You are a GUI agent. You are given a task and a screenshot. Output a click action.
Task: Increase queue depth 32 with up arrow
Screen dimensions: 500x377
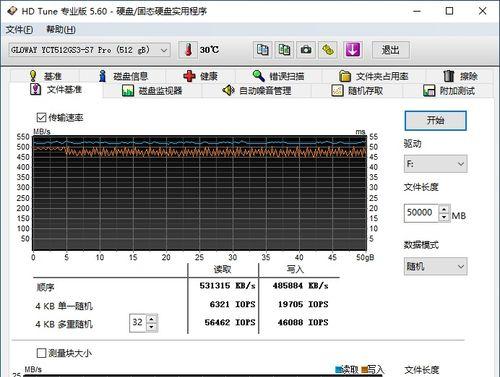pyautogui.click(x=152, y=319)
